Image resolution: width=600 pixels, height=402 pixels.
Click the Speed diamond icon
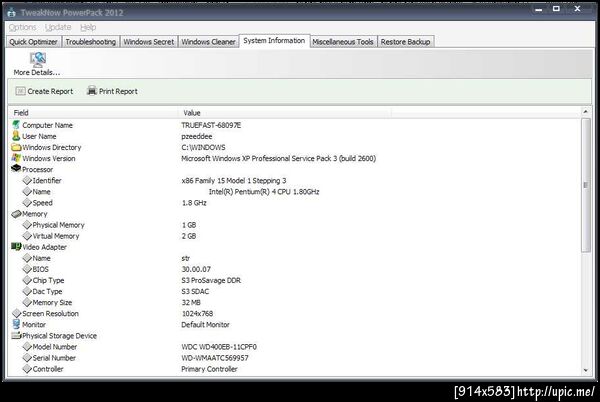(x=27, y=202)
